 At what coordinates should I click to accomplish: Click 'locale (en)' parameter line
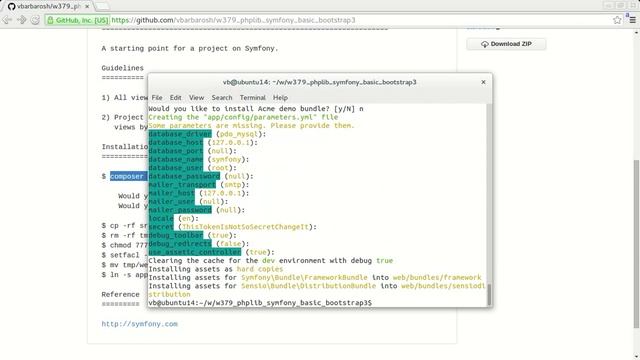click(173, 218)
